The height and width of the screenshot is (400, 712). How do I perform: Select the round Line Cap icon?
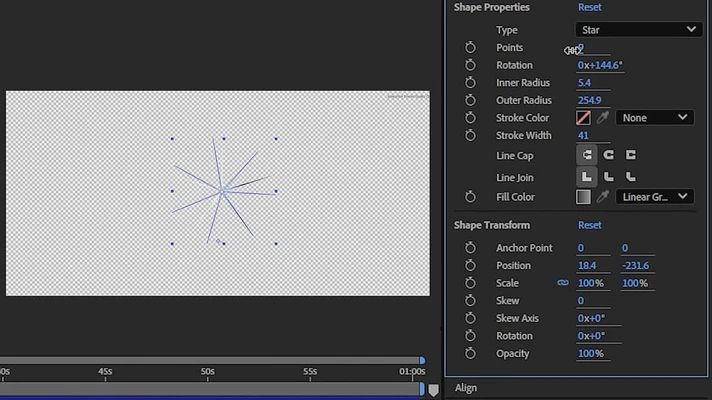[x=608, y=155]
